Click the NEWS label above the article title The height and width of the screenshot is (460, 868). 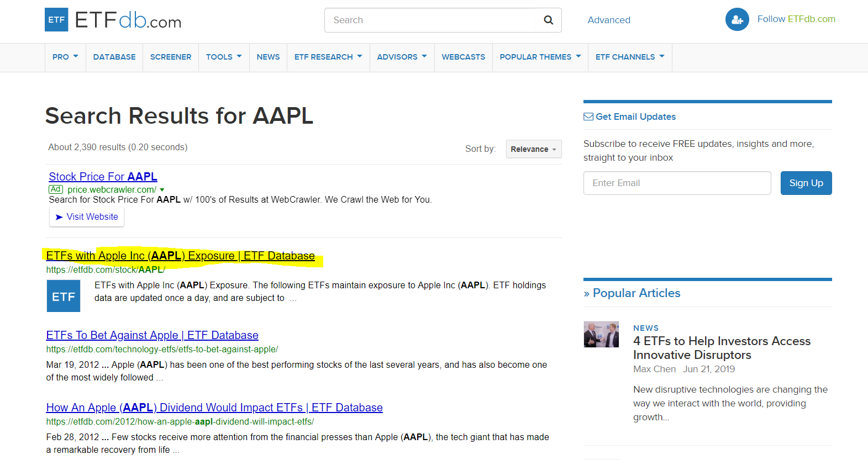point(645,328)
